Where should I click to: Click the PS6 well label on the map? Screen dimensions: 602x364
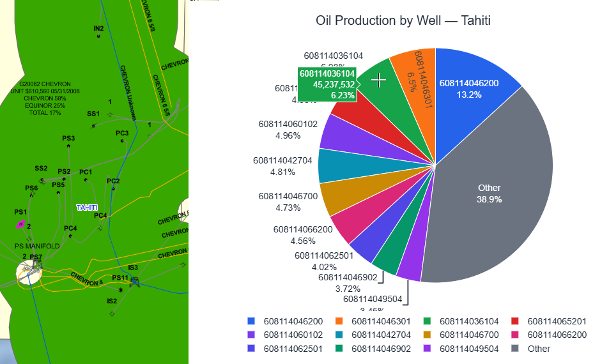click(31, 188)
